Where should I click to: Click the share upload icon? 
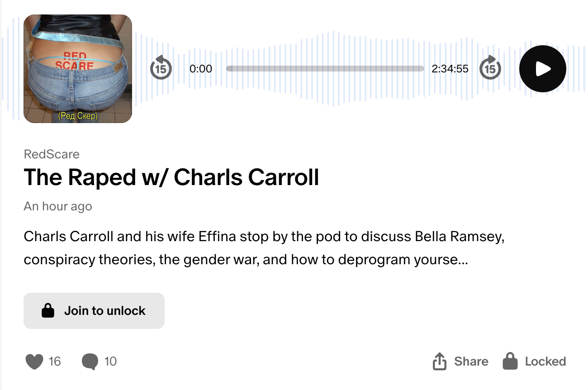pos(440,361)
